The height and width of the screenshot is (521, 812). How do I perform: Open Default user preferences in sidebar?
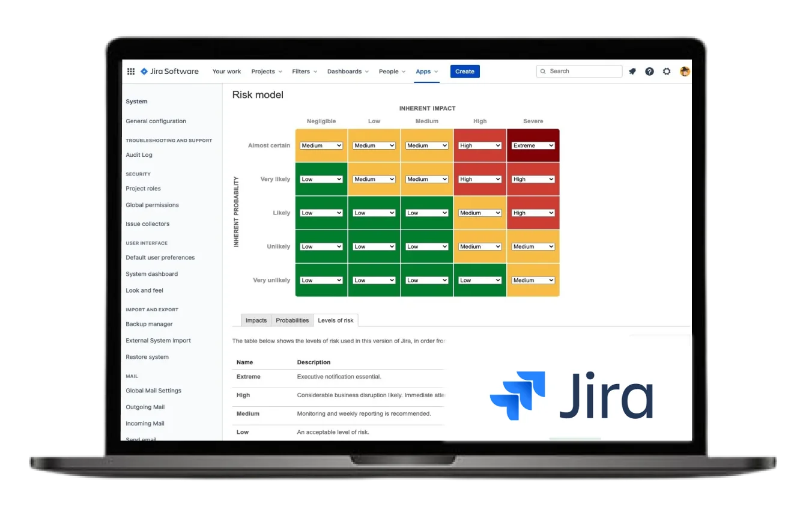click(160, 258)
